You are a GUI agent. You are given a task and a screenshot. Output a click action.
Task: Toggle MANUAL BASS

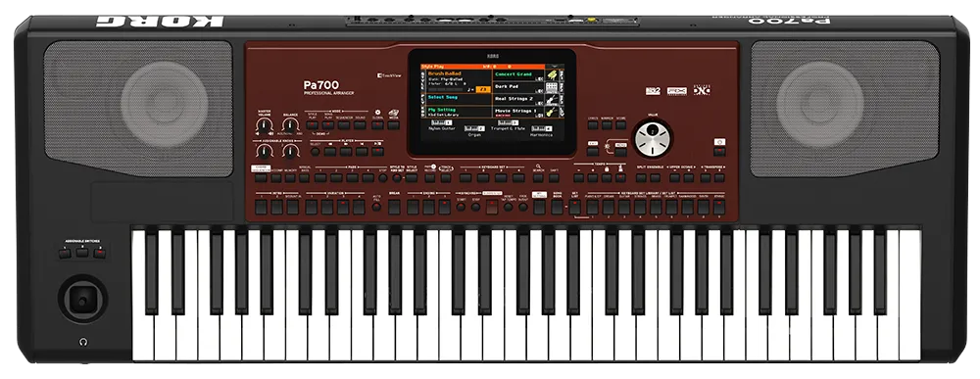click(305, 178)
